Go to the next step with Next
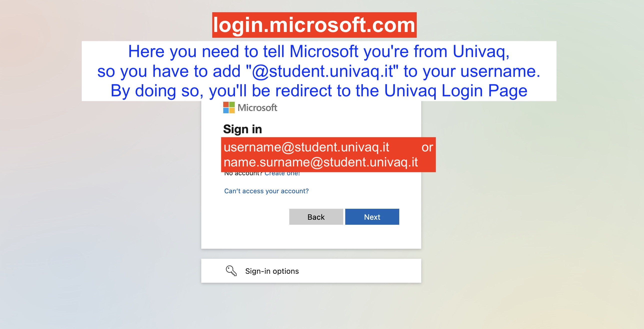 372,217
